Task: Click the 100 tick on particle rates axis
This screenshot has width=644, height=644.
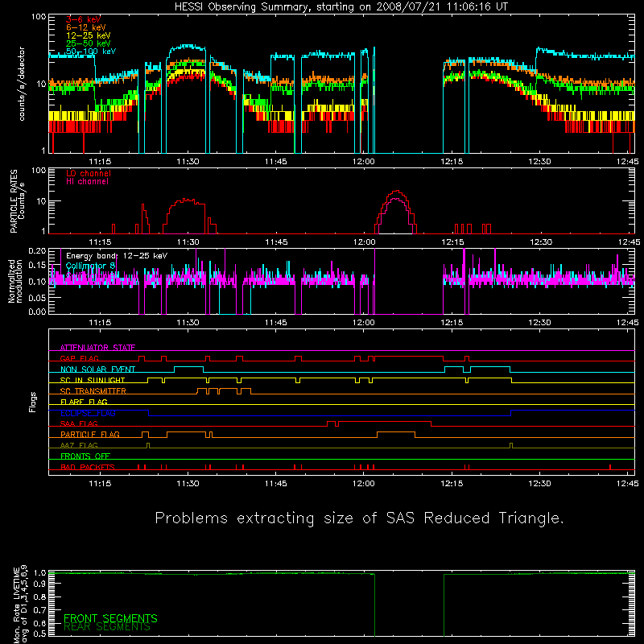Action: [39, 171]
